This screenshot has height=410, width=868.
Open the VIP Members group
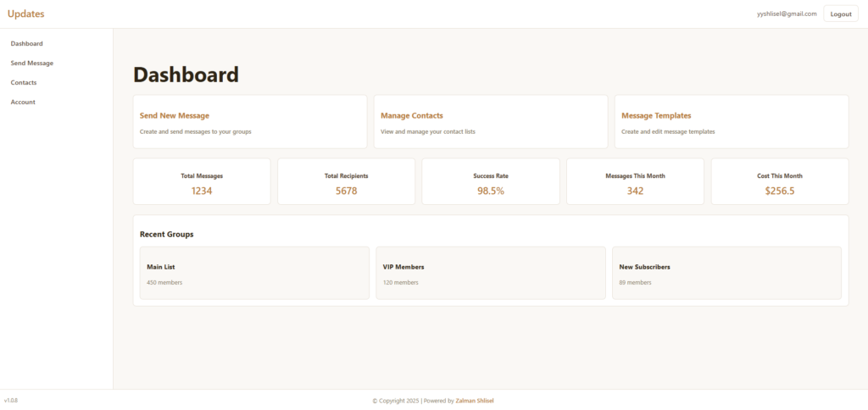click(x=491, y=273)
